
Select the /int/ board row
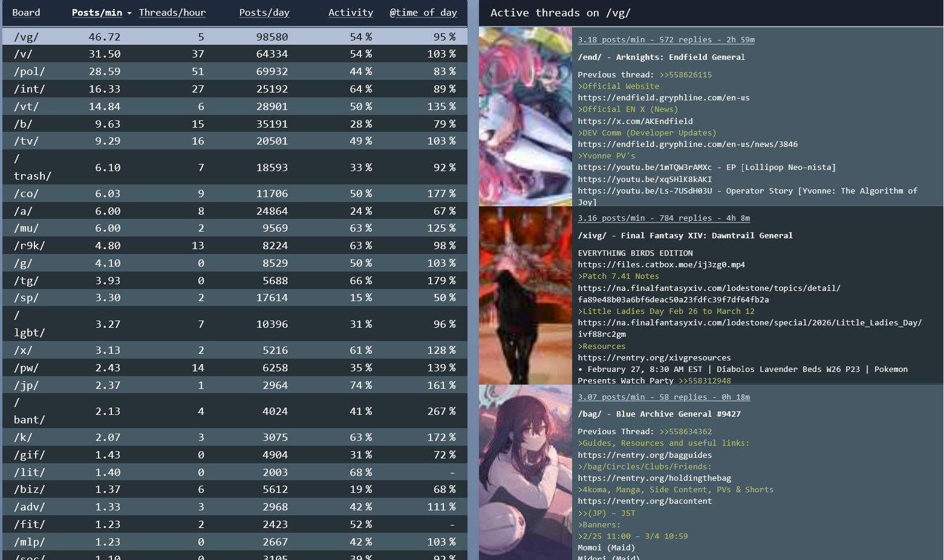coord(235,89)
